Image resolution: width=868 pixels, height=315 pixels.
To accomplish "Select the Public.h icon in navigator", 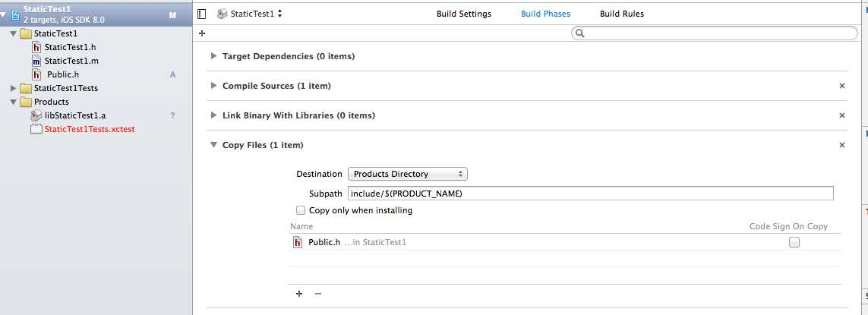I will click(36, 74).
